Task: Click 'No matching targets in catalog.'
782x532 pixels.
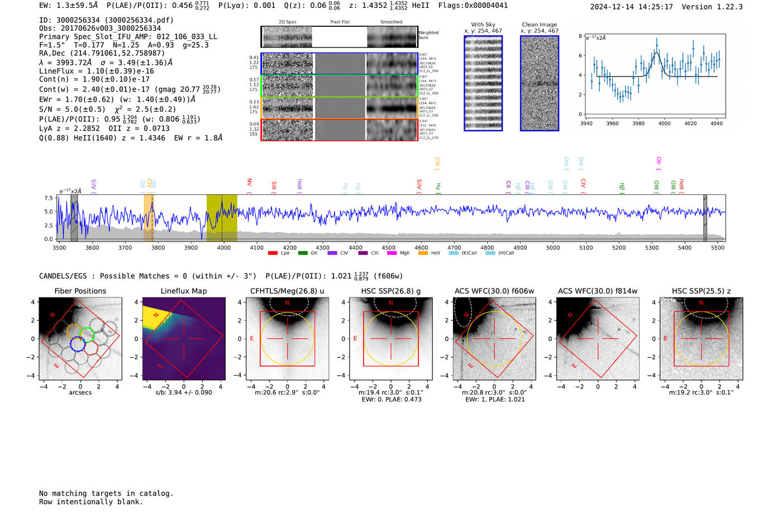Action: pyautogui.click(x=106, y=493)
